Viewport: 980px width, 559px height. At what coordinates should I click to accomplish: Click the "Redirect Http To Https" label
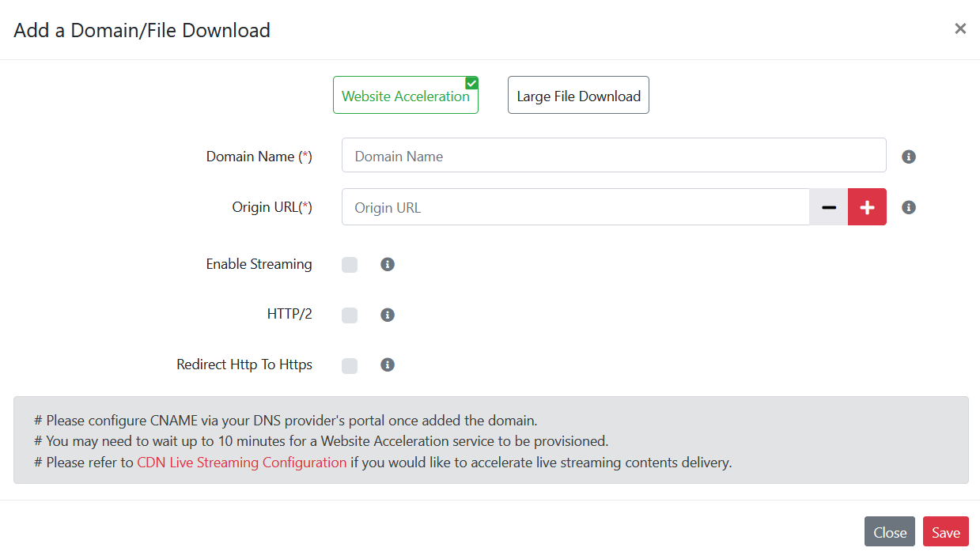pyautogui.click(x=244, y=364)
